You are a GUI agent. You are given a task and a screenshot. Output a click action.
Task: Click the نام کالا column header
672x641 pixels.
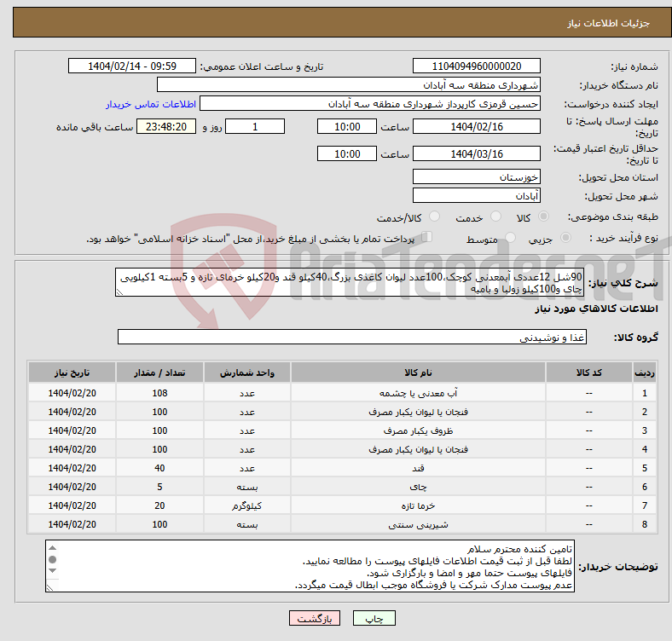click(418, 372)
